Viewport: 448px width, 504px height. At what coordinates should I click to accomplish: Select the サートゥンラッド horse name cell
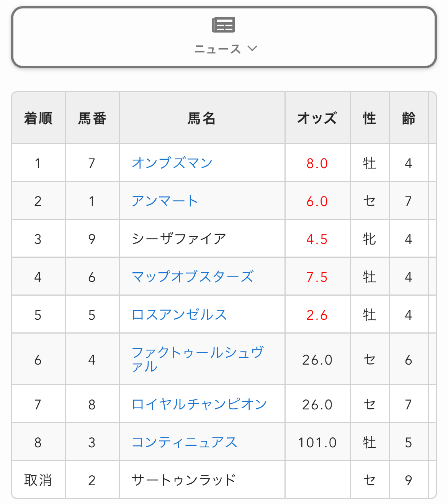[x=183, y=480]
